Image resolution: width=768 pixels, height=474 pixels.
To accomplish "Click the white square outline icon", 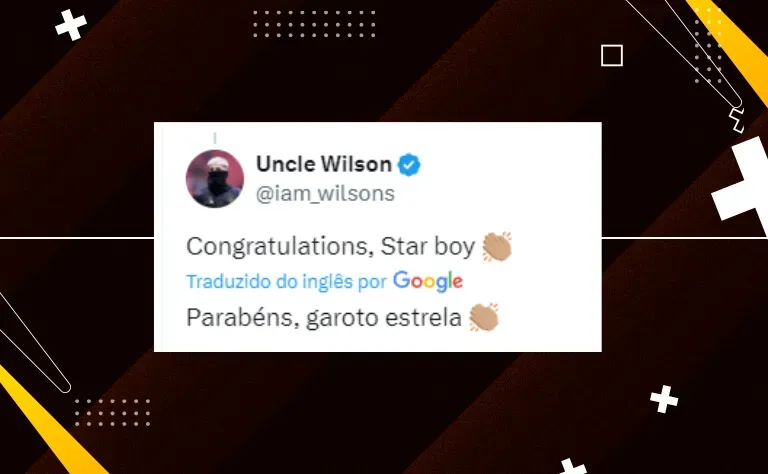I will pos(612,55).
